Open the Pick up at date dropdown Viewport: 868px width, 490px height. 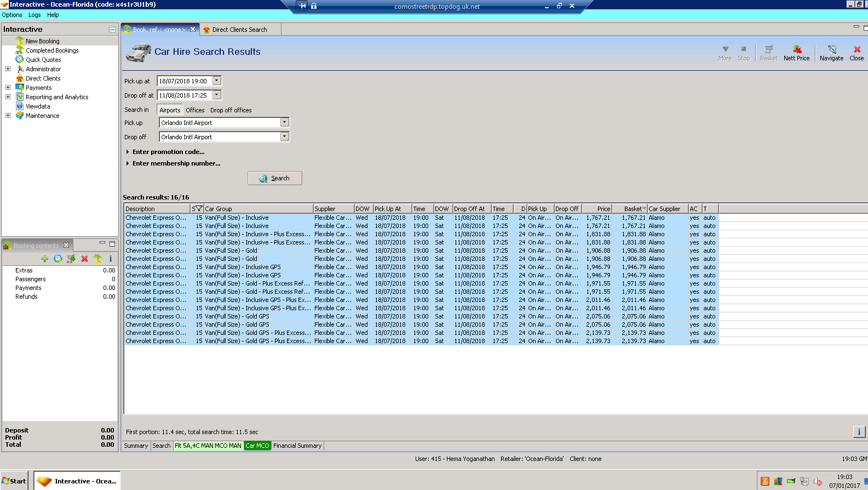pyautogui.click(x=217, y=81)
